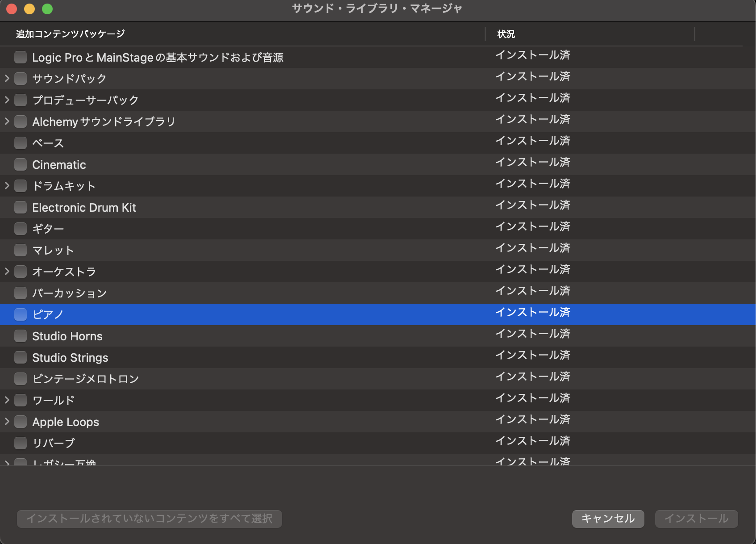This screenshot has height=544, width=756.
Task: Click the キャンセル button
Action: coord(608,519)
